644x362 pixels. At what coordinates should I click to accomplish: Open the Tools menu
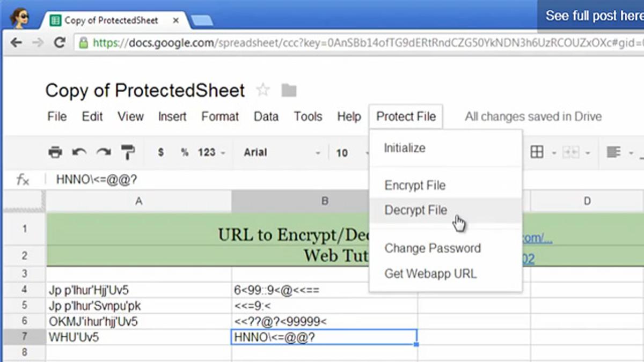[308, 116]
